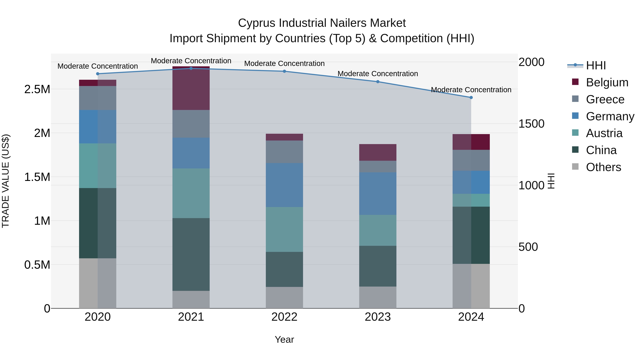Click the 2023 Greece bar segment
Screen dimensions: 644x362
tap(378, 166)
